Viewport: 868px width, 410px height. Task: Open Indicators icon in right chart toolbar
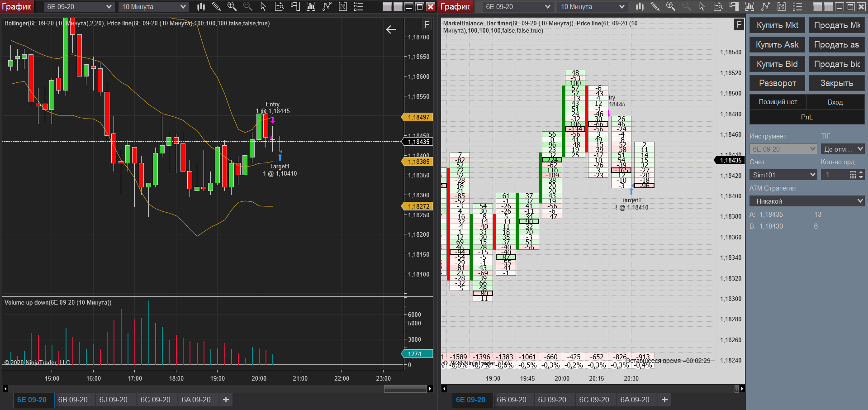click(x=765, y=6)
